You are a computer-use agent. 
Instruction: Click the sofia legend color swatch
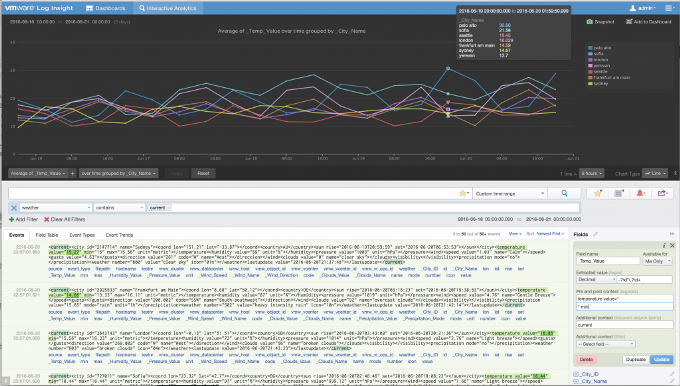coord(590,54)
